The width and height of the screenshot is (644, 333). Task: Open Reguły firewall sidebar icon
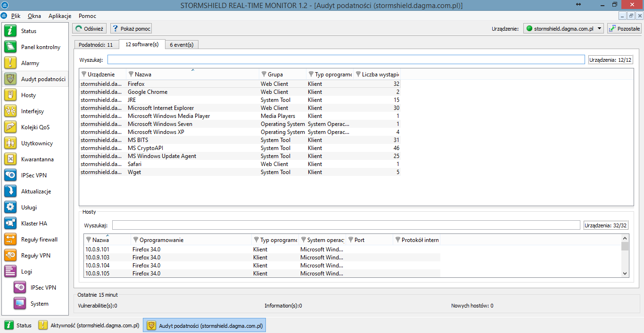[10, 240]
